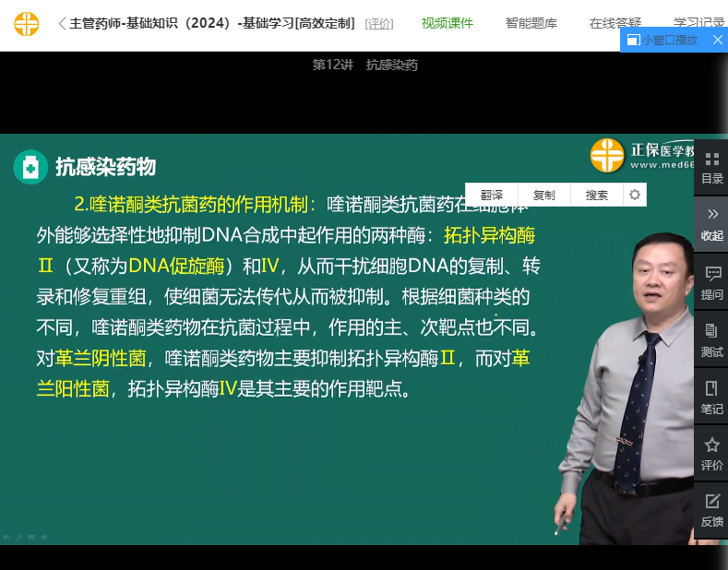This screenshot has height=570, width=728.
Task: Close the 小窗口播放 popup
Action: pos(717,40)
